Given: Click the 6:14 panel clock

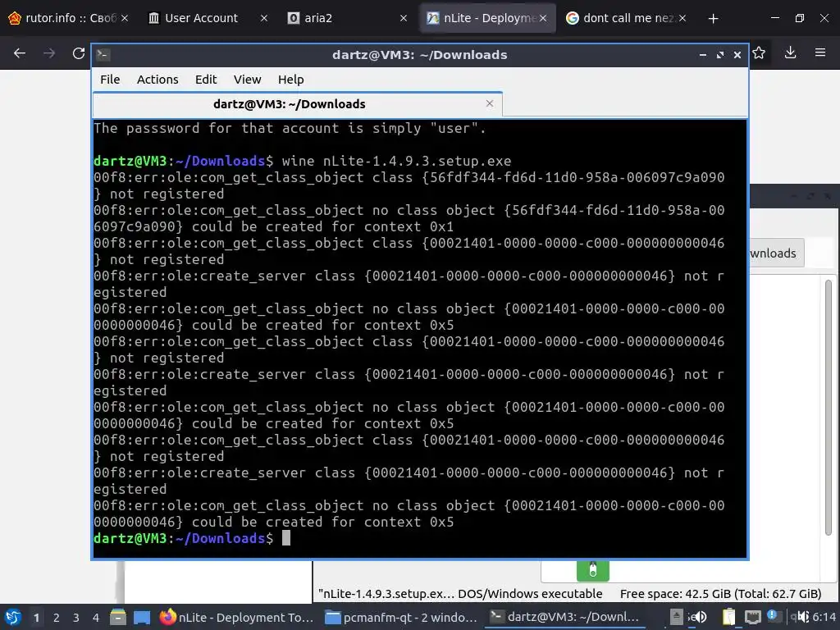Looking at the screenshot, I should click(824, 617).
